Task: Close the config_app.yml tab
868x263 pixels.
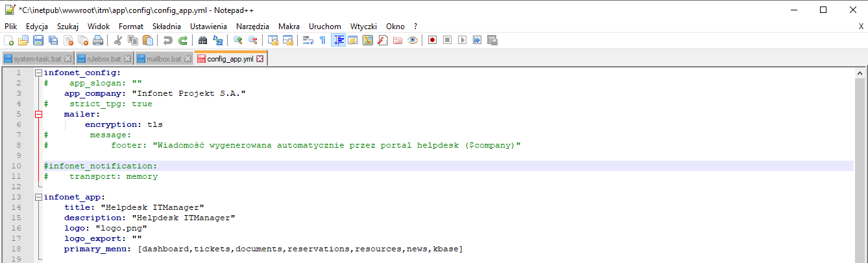Action: [260, 59]
